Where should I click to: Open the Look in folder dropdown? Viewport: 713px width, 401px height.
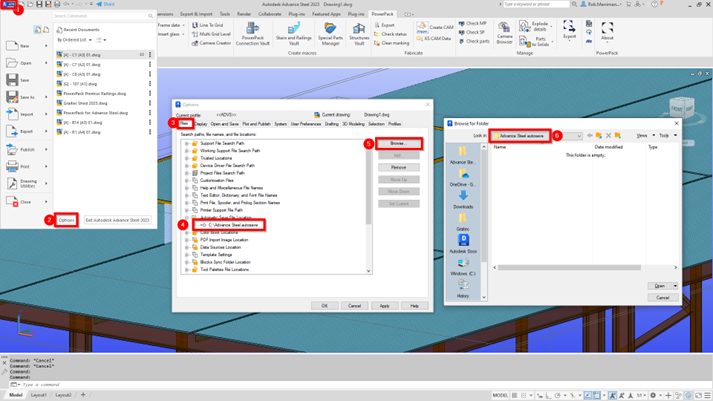coord(578,135)
